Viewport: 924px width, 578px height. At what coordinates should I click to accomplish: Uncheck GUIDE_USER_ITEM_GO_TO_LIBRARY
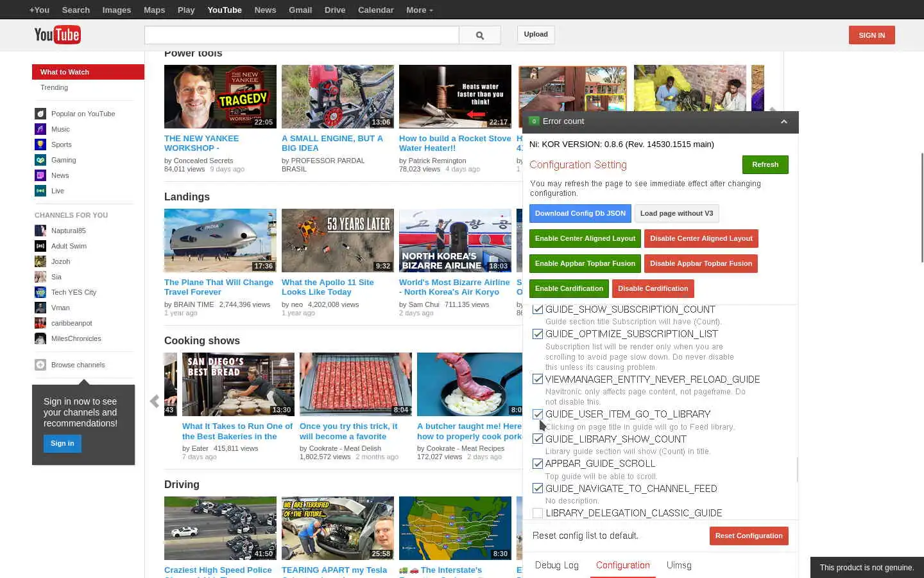point(538,414)
